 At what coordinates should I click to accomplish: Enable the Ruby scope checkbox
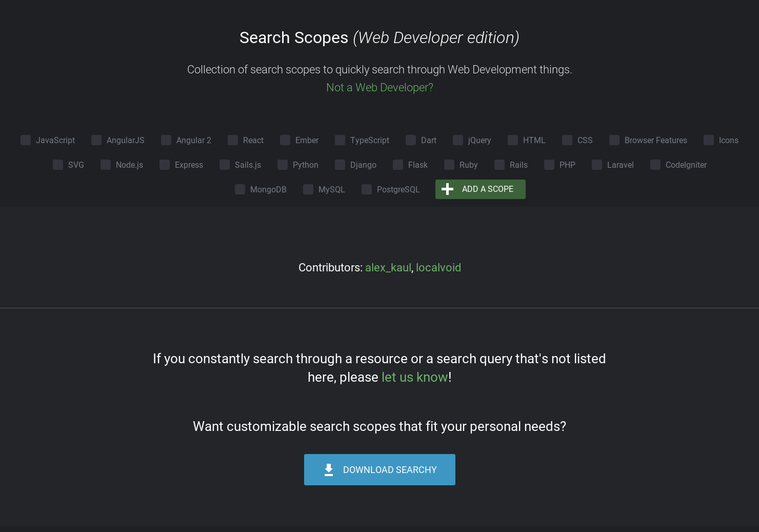click(x=449, y=165)
